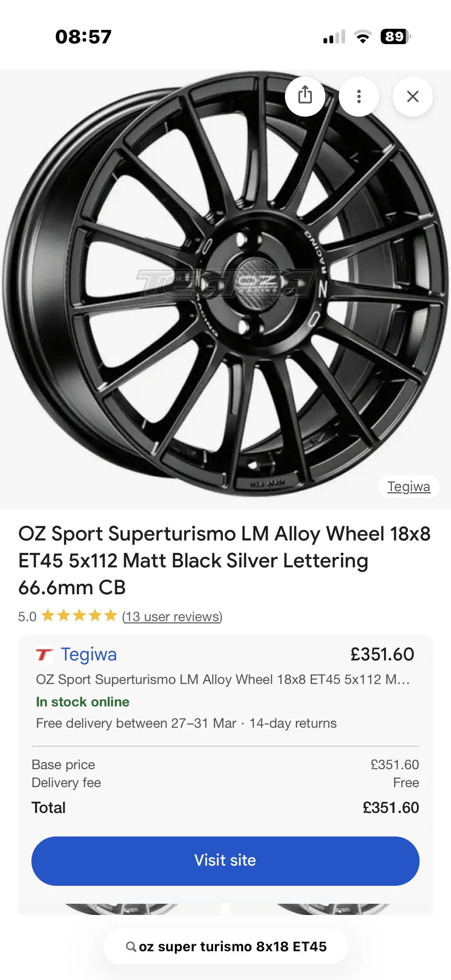Tap the Tegiwa red T logo icon
Image resolution: width=451 pixels, height=980 pixels.
[x=44, y=655]
